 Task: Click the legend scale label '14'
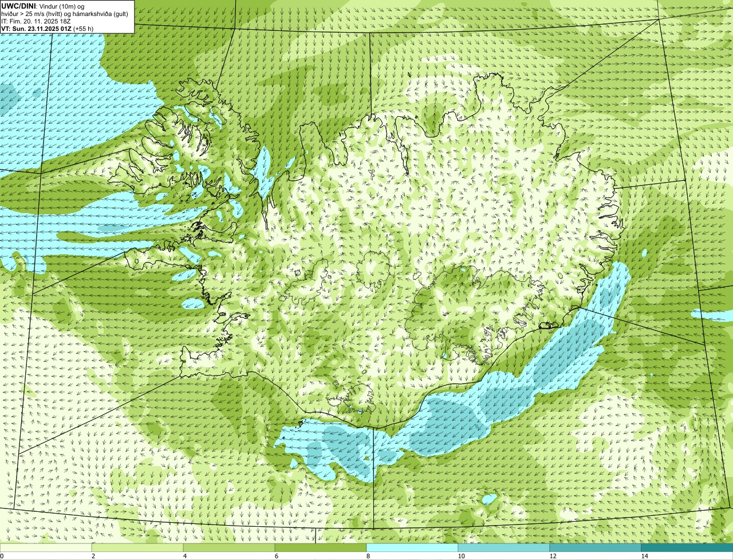pyautogui.click(x=644, y=556)
